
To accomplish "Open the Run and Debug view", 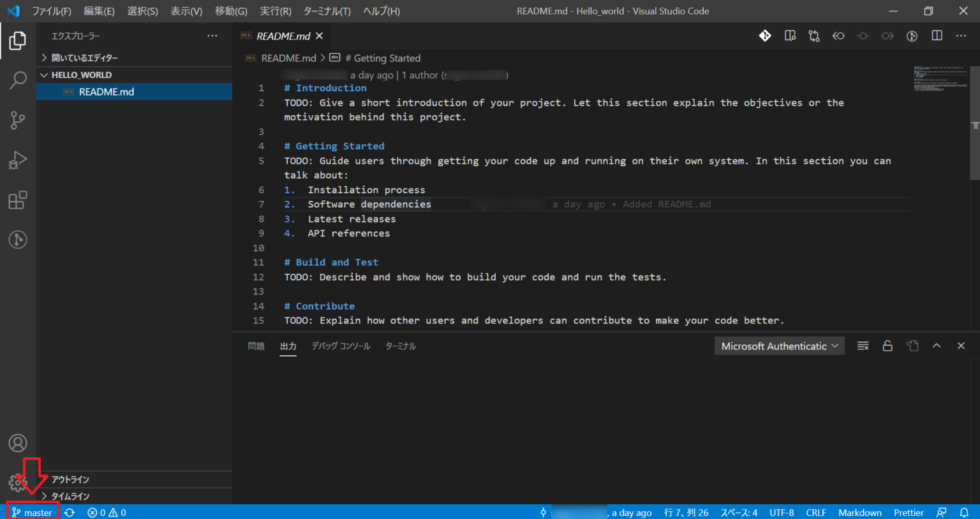I will coord(17,160).
